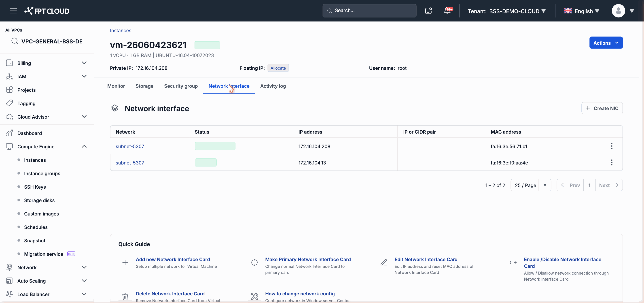The image size is (644, 303).
Task: Open subnet-5307 link for 172.16.104.208
Action: click(130, 146)
